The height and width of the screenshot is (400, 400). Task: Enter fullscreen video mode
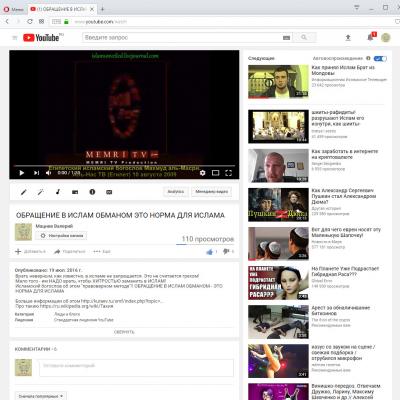(228, 173)
